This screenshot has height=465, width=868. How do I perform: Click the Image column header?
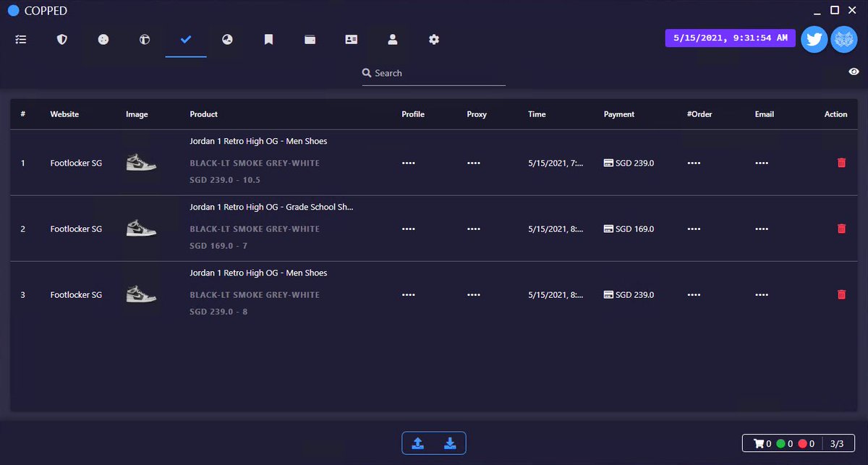pos(137,114)
